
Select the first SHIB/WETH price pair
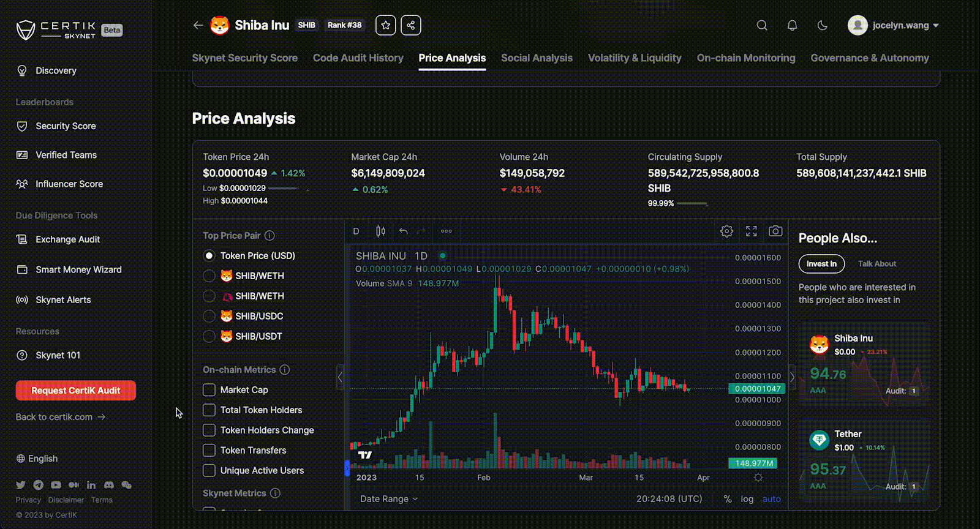pyautogui.click(x=209, y=276)
